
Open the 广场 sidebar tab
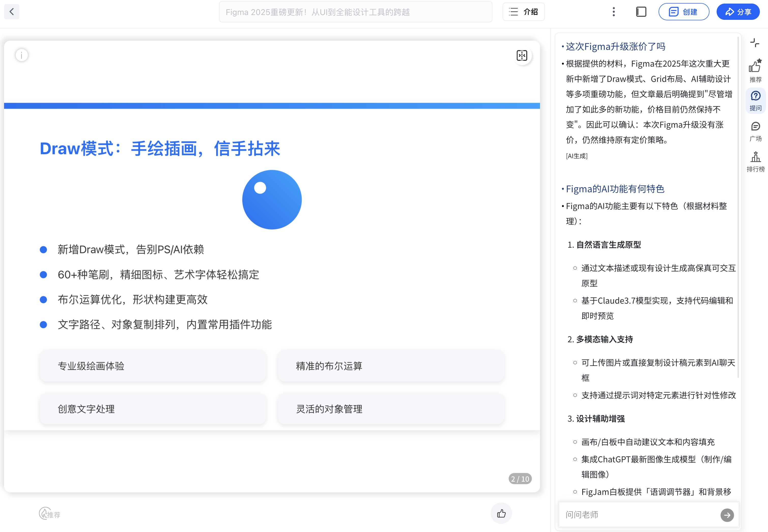755,131
